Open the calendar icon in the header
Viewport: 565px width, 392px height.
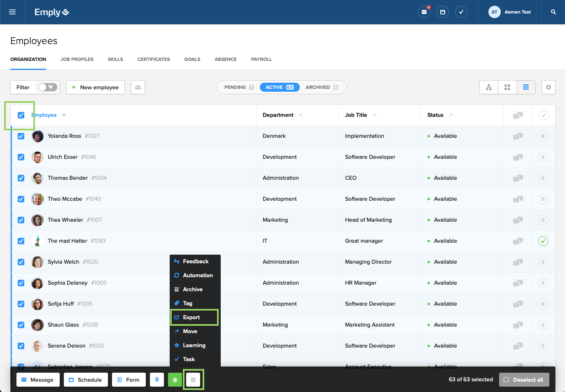click(x=442, y=12)
